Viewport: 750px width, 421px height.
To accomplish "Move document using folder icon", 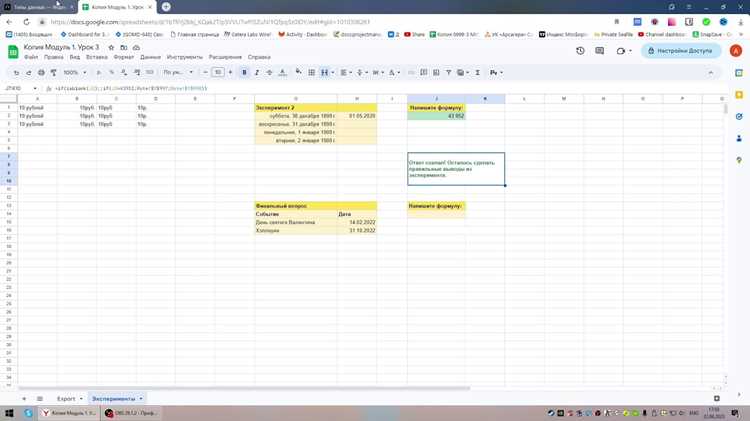I will tap(124, 47).
